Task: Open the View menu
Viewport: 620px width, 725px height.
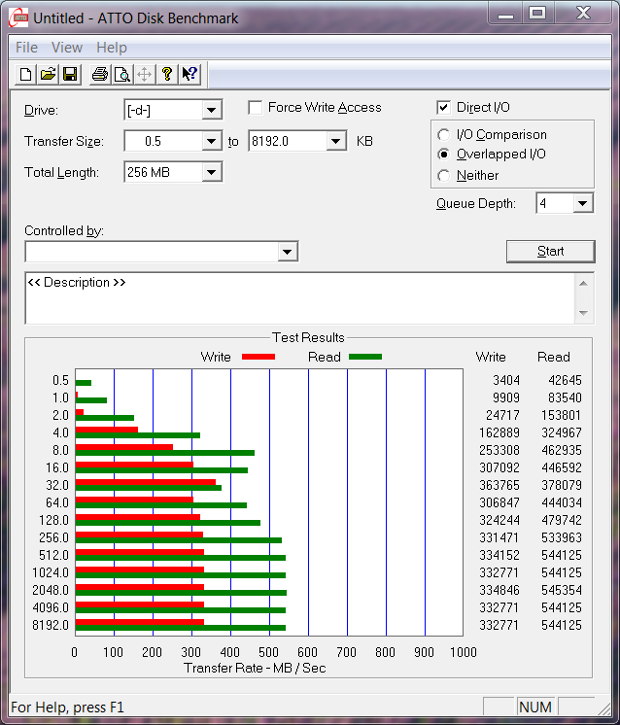Action: (x=67, y=47)
